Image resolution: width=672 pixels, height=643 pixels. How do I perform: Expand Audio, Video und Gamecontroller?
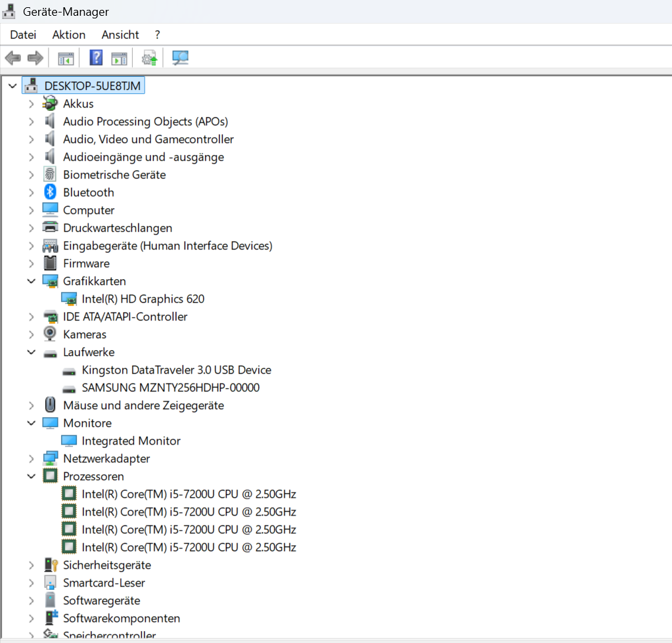click(32, 139)
